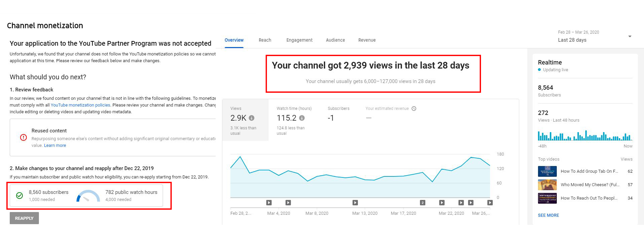The height and width of the screenshot is (248, 644).
Task: Click the red warning icon for Reused content
Action: click(x=23, y=137)
